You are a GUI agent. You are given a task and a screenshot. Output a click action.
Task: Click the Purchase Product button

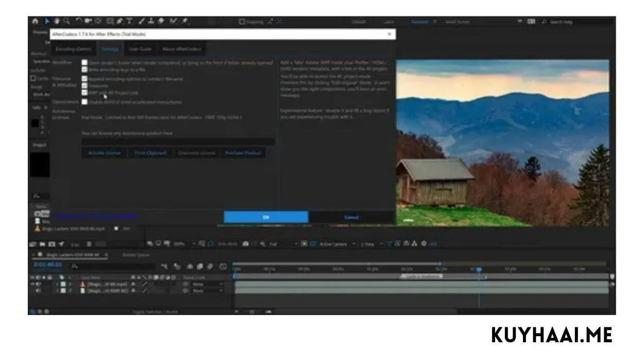[243, 153]
